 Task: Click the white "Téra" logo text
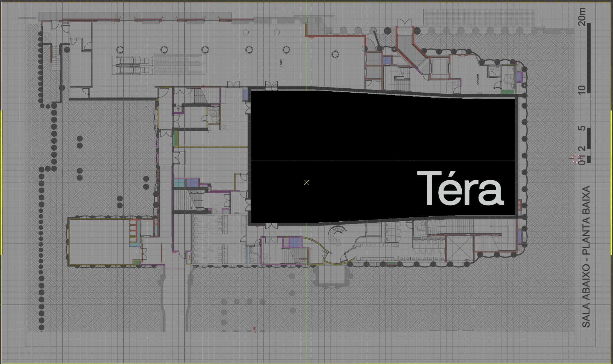tap(460, 188)
